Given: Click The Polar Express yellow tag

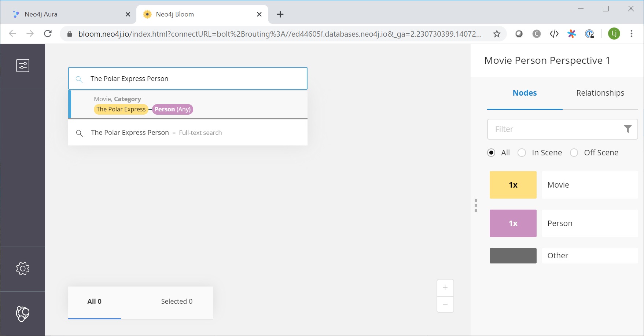Looking at the screenshot, I should [121, 109].
